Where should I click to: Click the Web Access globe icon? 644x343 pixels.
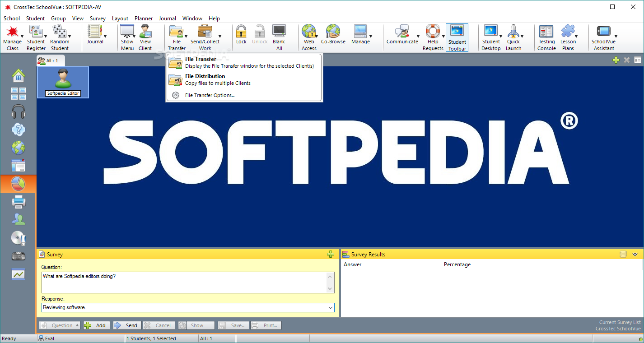pyautogui.click(x=308, y=32)
